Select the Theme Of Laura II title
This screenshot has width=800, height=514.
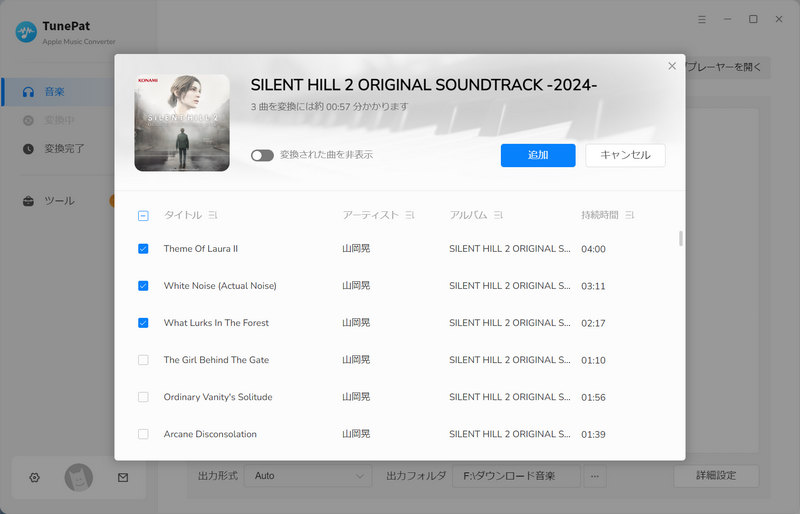(x=201, y=249)
